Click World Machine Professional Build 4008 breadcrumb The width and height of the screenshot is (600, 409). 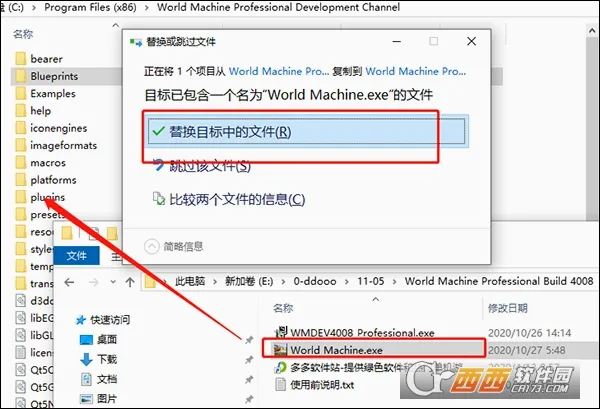click(x=499, y=281)
